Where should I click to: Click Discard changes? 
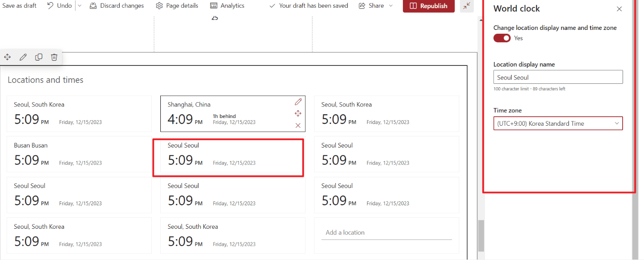[x=117, y=6]
